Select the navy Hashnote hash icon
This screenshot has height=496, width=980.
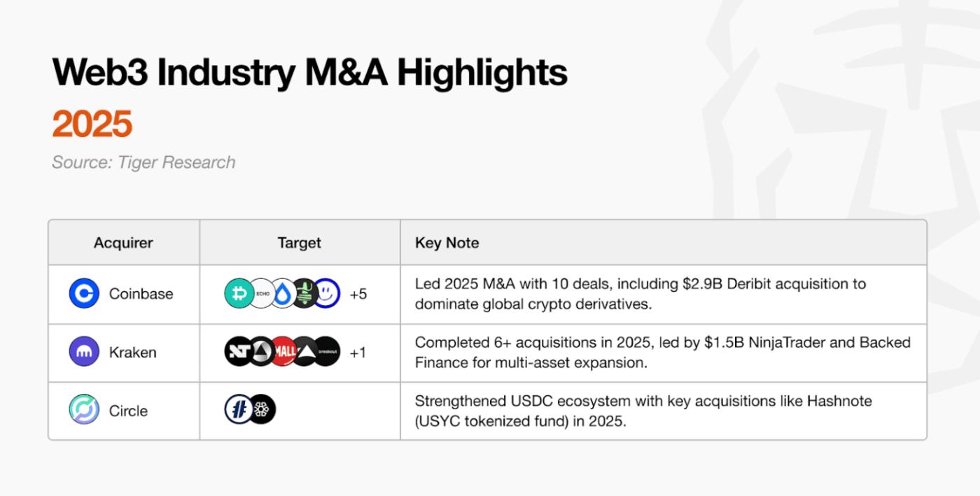click(238, 410)
